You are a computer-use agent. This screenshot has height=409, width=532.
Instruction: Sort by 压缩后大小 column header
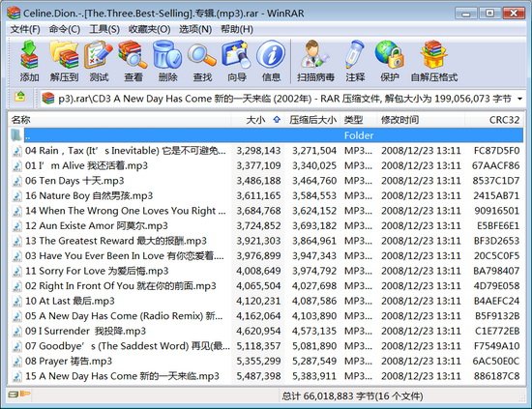pos(312,120)
